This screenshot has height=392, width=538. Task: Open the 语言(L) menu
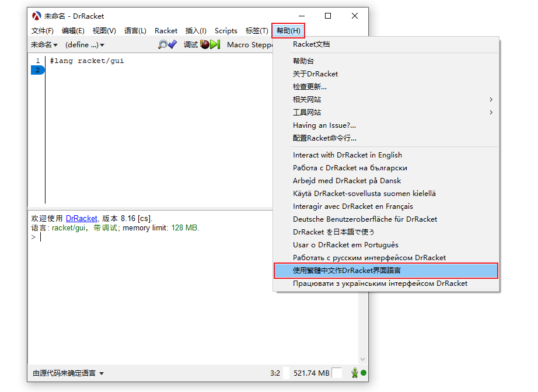[x=135, y=31]
